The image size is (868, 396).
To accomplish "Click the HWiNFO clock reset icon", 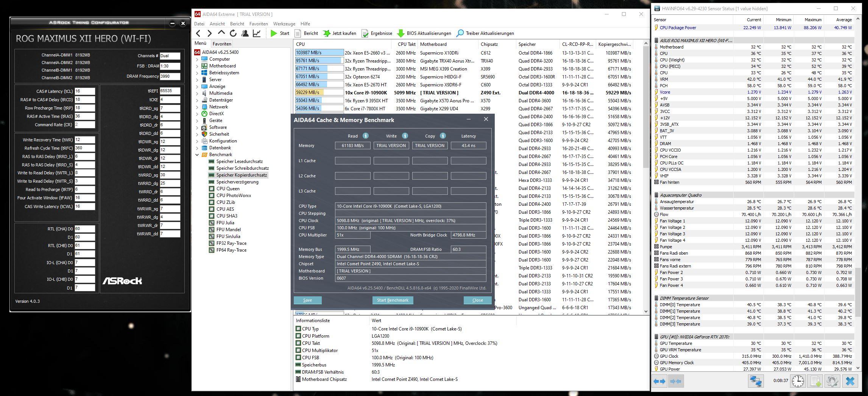I will tap(798, 381).
